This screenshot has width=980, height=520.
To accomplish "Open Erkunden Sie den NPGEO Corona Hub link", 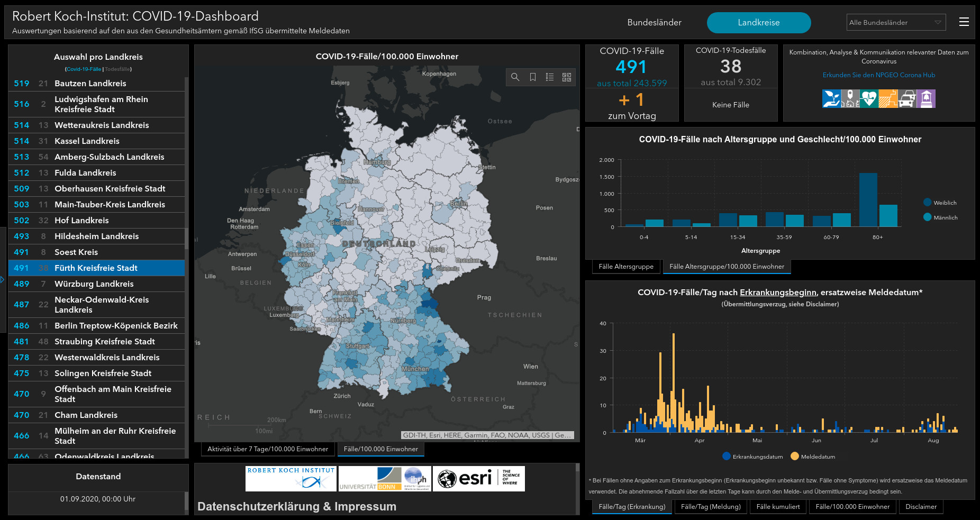I will (878, 75).
